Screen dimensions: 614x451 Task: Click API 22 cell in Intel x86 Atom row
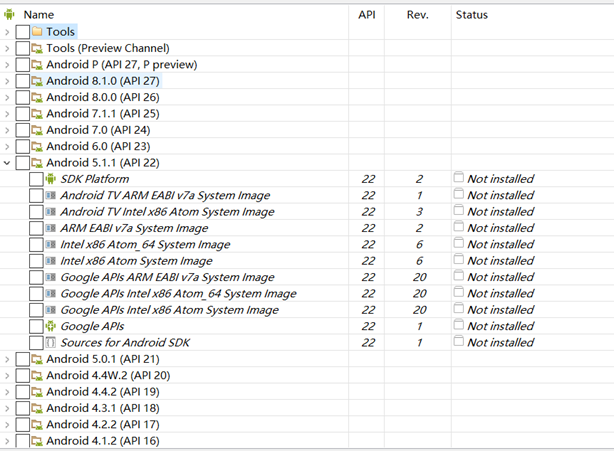[x=368, y=261]
